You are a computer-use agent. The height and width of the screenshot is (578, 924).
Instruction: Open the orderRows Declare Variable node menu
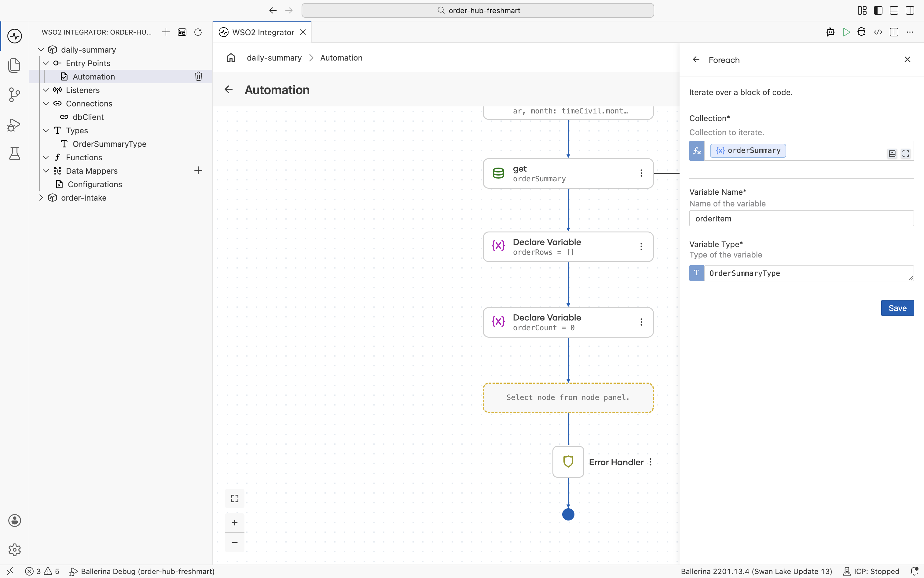[641, 246]
